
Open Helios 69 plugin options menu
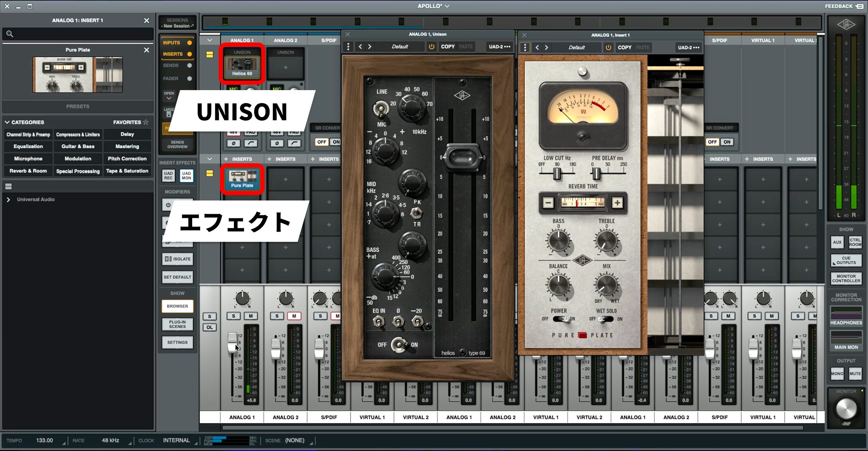pos(348,47)
